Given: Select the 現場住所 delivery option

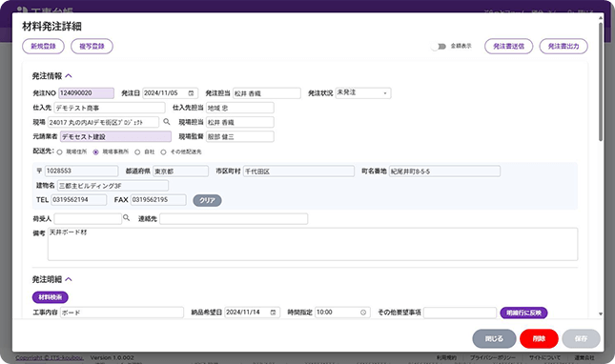Looking at the screenshot, I should click(x=60, y=152).
